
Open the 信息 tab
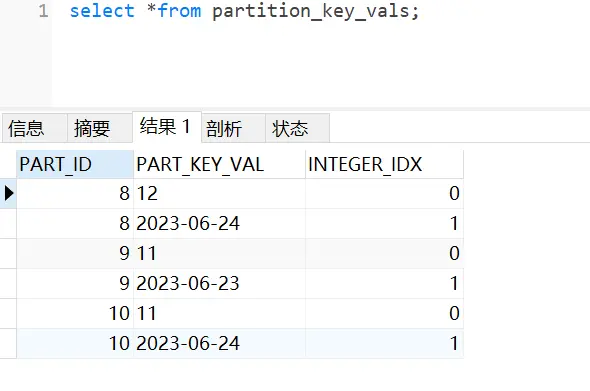pyautogui.click(x=35, y=128)
